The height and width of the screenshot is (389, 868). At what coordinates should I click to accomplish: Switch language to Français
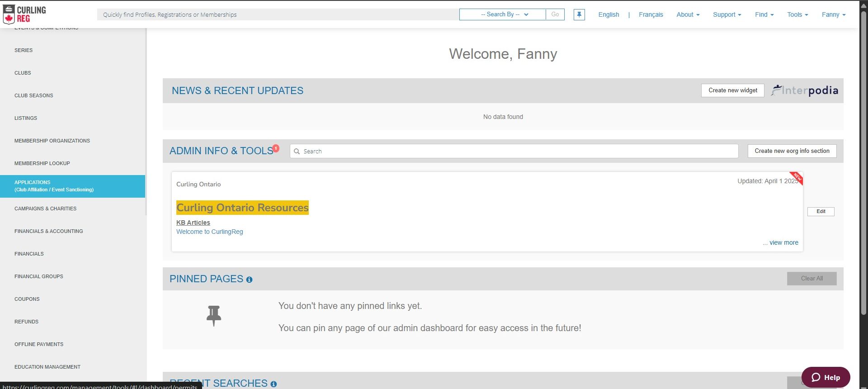[651, 14]
